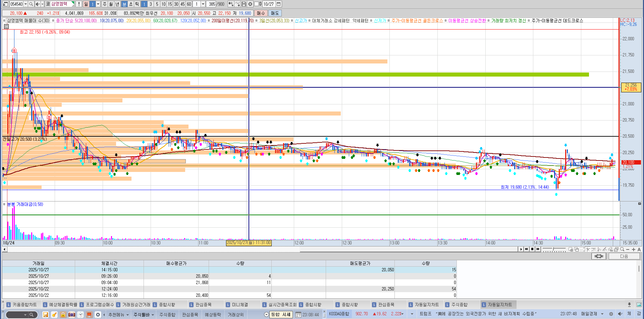Expand the chart with plus icon
Screen dimensions: 644x319
634,249
